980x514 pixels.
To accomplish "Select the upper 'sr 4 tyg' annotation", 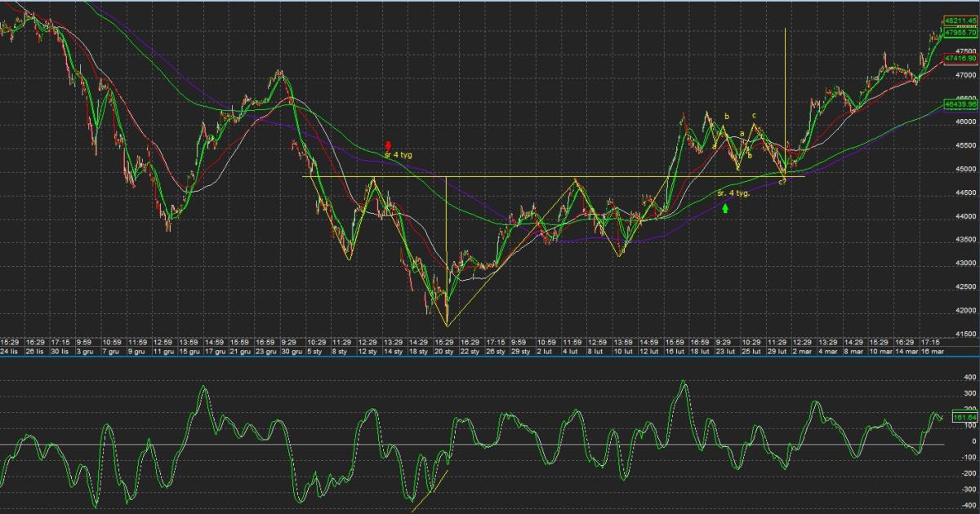I will pyautogui.click(x=398, y=154).
